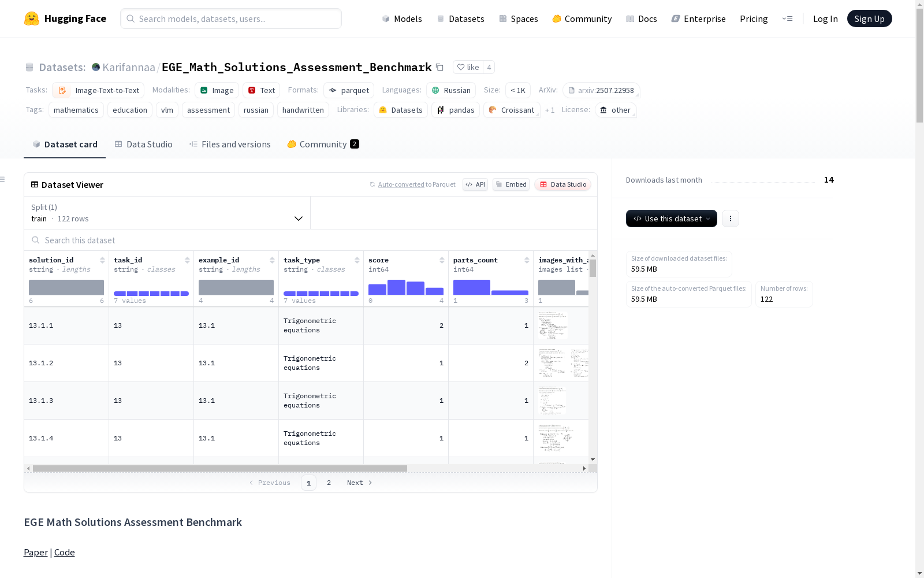924x578 pixels.
Task: Copy dataset name with the copy icon
Action: point(439,67)
